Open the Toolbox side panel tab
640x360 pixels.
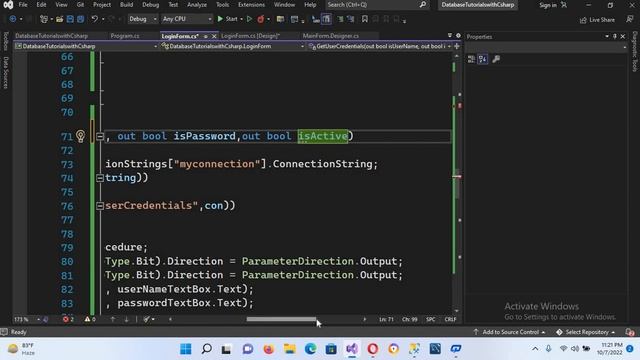click(x=5, y=41)
